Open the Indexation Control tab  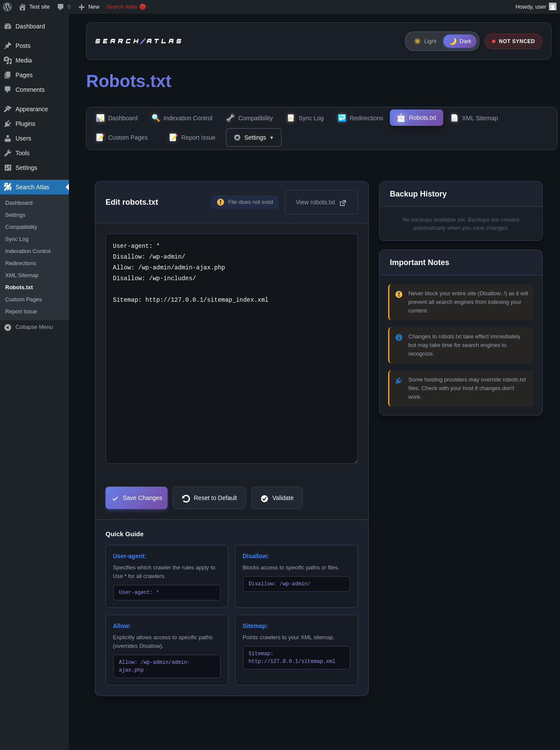tap(182, 118)
